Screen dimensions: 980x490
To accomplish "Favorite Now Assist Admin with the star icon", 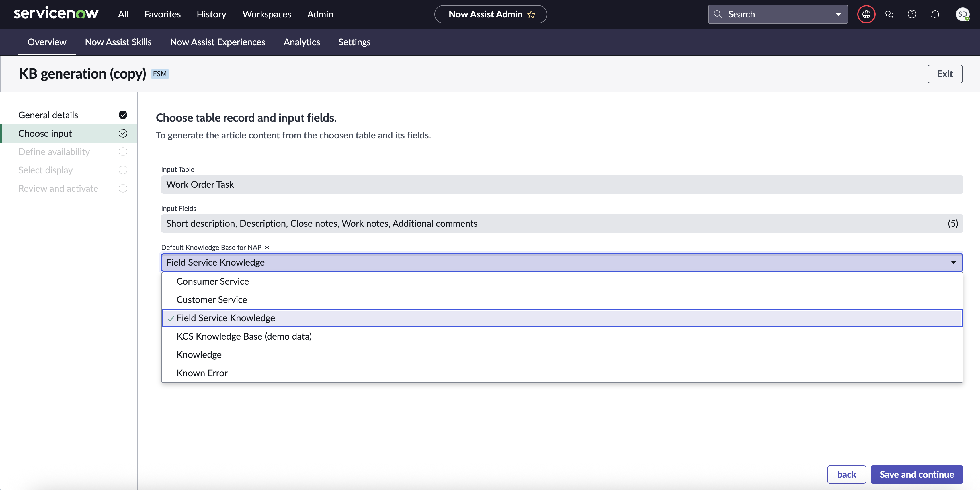I will (x=532, y=14).
